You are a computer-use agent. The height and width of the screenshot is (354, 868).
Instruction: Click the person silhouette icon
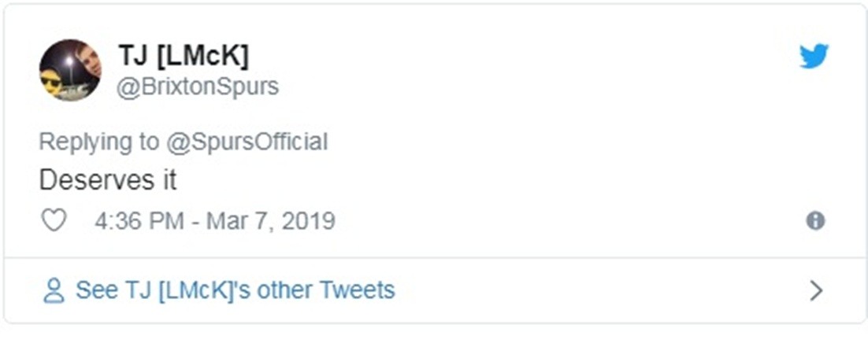[x=54, y=291]
